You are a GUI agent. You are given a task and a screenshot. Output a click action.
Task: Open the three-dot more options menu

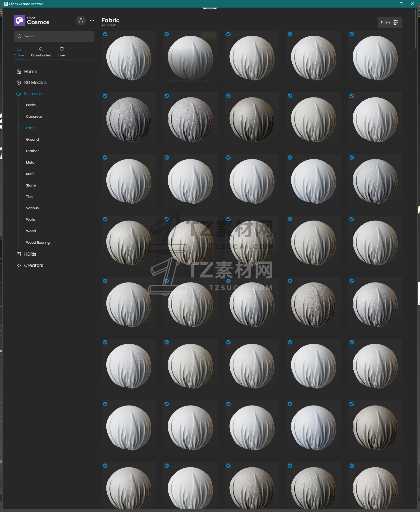[92, 21]
